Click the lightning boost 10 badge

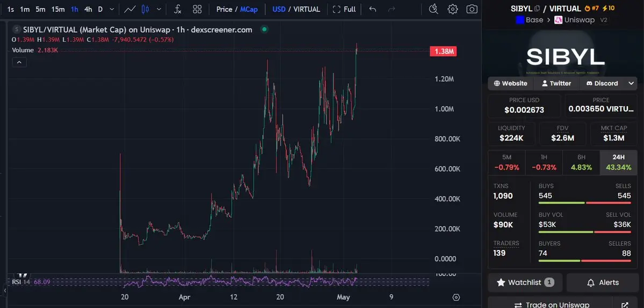point(609,8)
